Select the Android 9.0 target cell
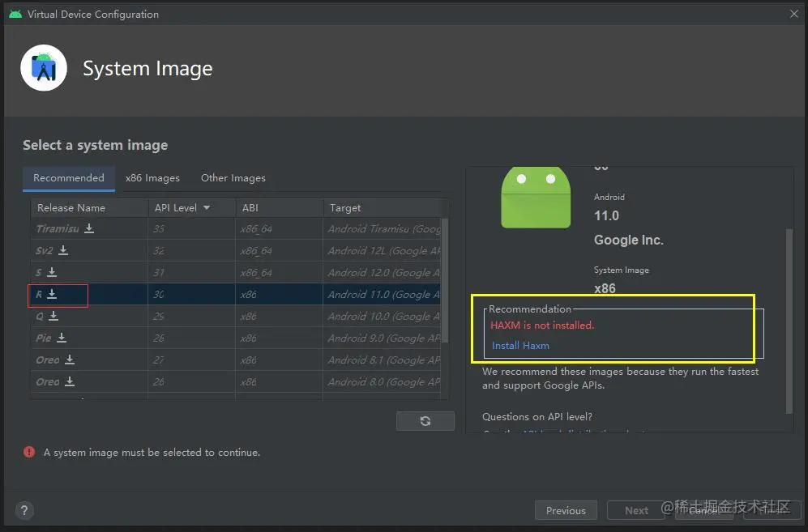808x532 pixels. pyautogui.click(x=383, y=338)
